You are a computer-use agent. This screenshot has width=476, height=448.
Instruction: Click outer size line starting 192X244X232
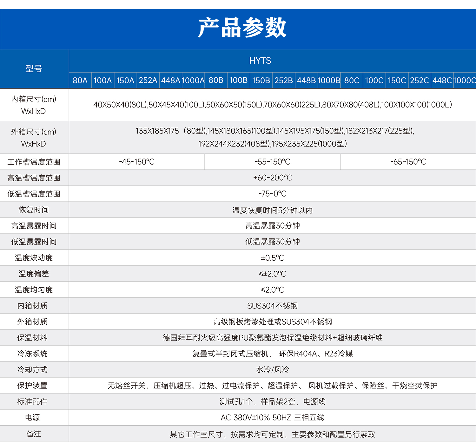point(273,144)
